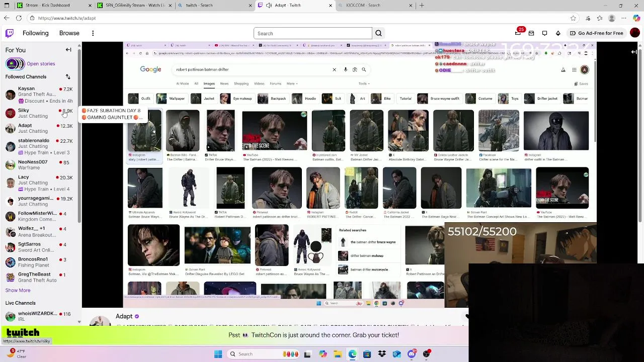Open Lacy's channel in sidebar
The image size is (644, 362).
pos(39,183)
